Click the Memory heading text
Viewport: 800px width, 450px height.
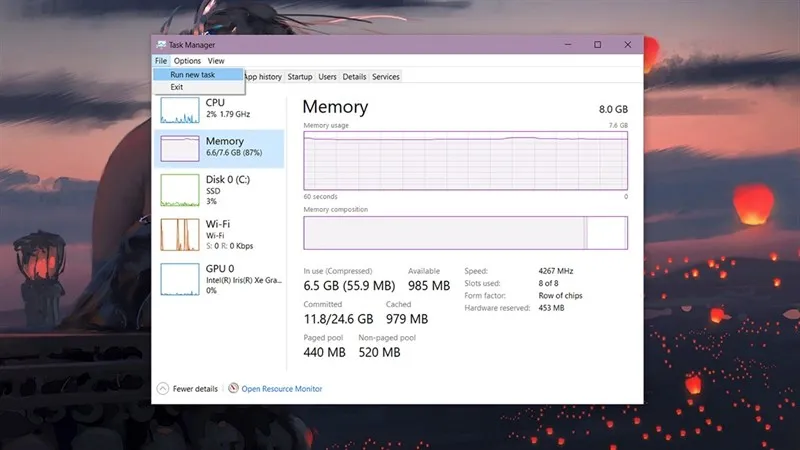335,107
